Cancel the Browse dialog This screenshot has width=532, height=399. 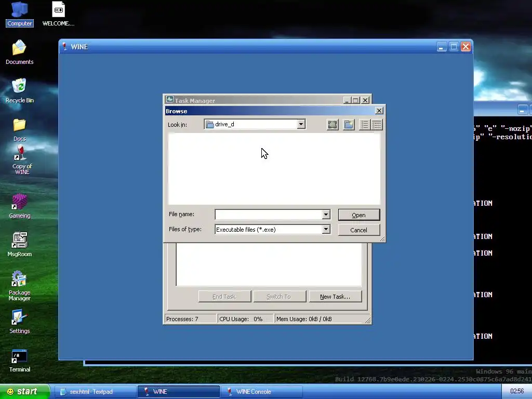pos(359,230)
